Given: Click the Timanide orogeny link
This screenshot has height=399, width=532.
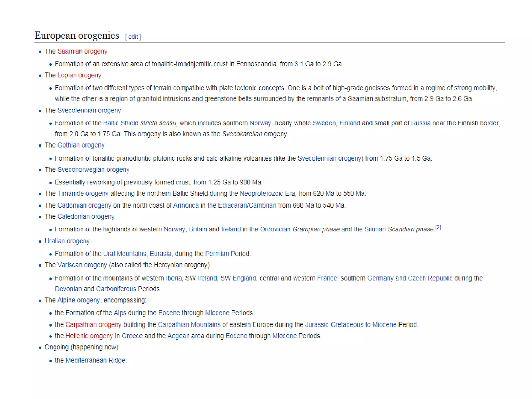Looking at the screenshot, I should 83,194.
